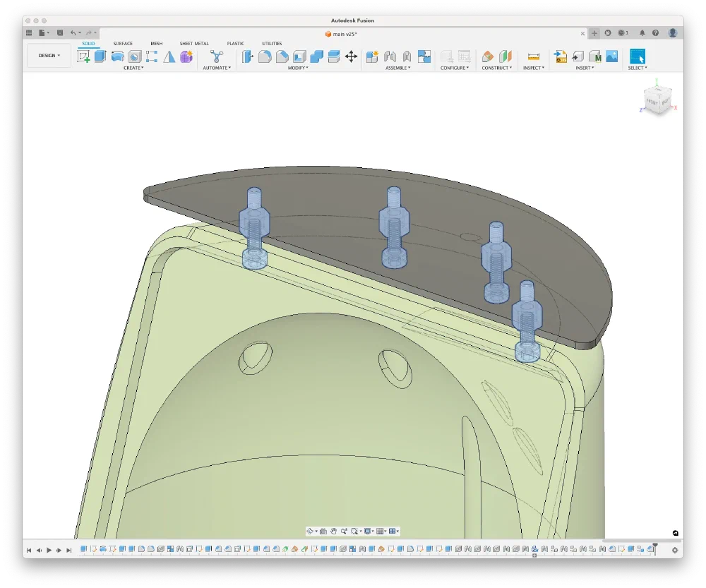Choose the Fillet tool in the Modify group
The height and width of the screenshot is (588, 706).
(265, 56)
